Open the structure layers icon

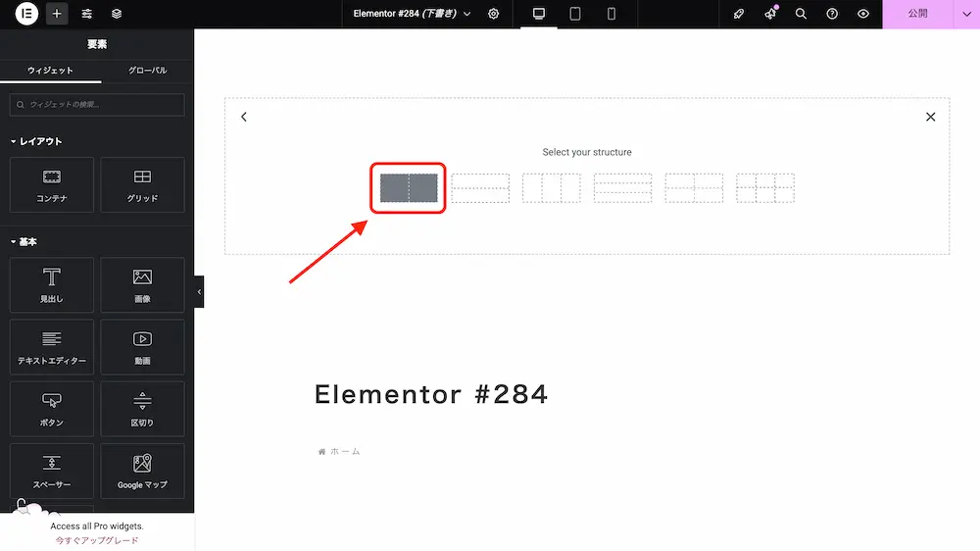pyautogui.click(x=117, y=14)
